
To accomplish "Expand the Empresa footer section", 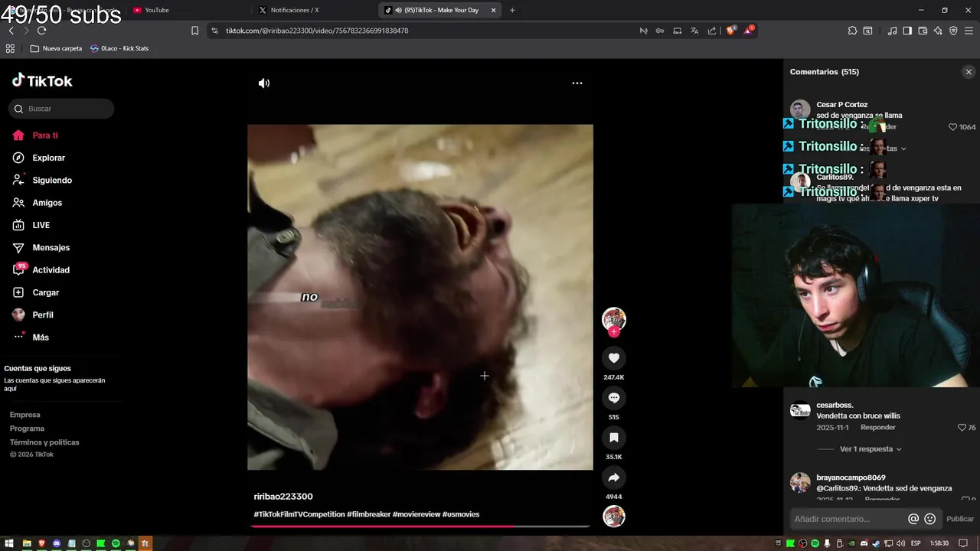I will [x=25, y=415].
